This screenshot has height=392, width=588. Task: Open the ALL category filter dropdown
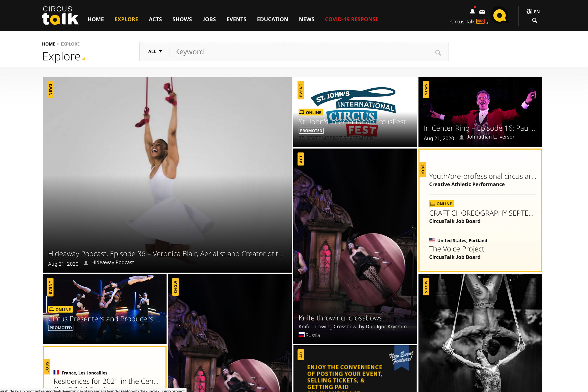click(155, 51)
